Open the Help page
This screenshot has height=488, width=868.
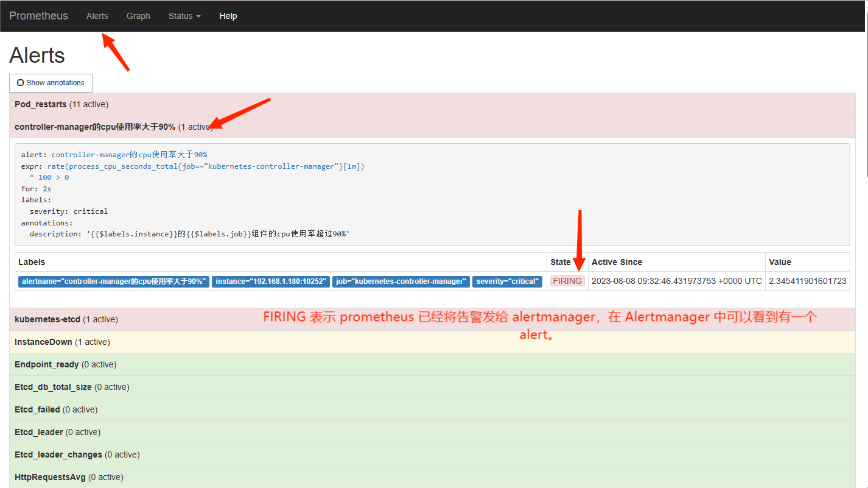tap(228, 16)
